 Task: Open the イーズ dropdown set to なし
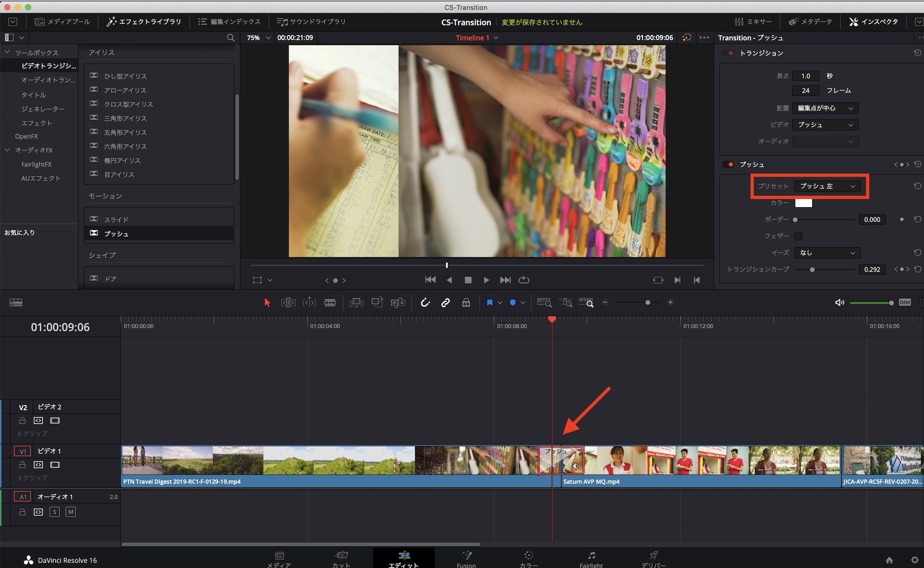tap(827, 253)
